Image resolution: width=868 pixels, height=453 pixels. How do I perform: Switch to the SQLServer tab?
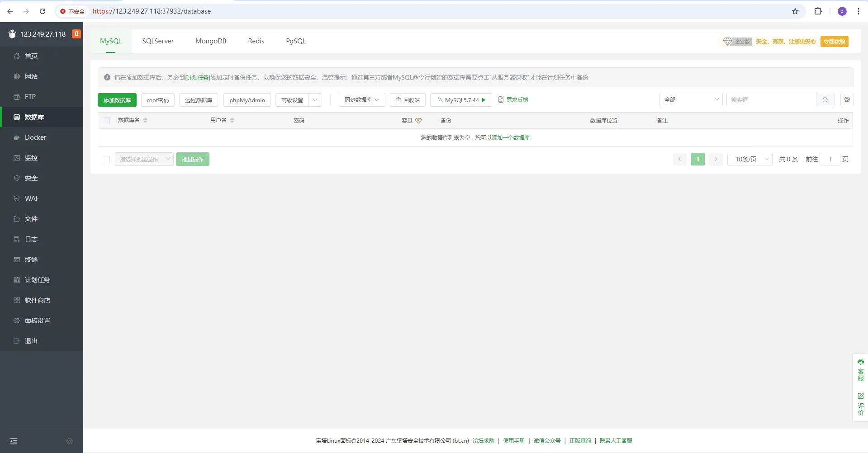(x=158, y=41)
